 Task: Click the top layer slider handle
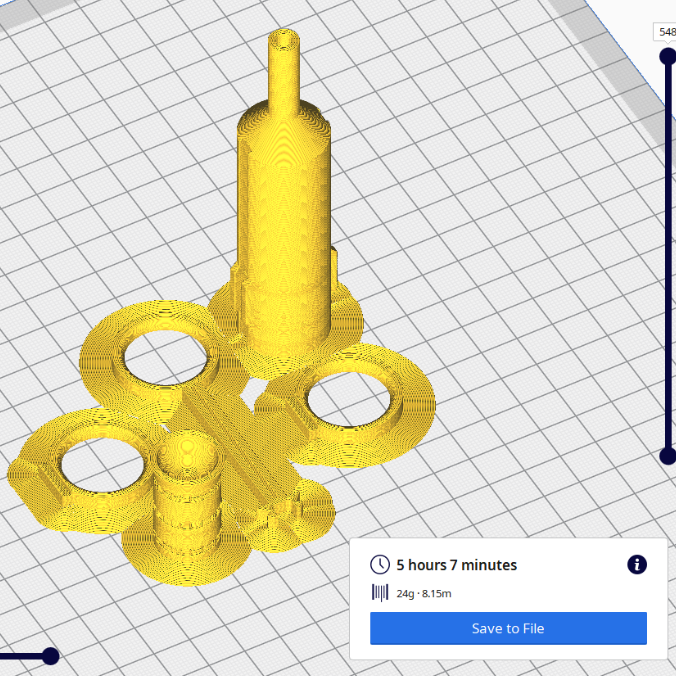[668, 56]
